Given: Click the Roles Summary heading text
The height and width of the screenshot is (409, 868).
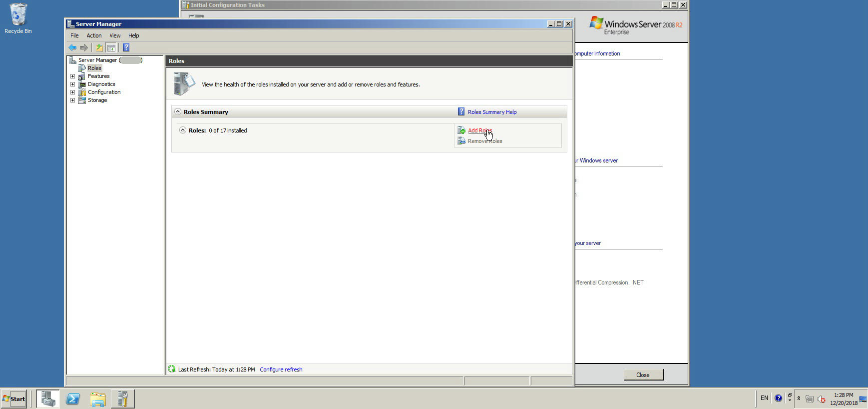Looking at the screenshot, I should pyautogui.click(x=206, y=112).
